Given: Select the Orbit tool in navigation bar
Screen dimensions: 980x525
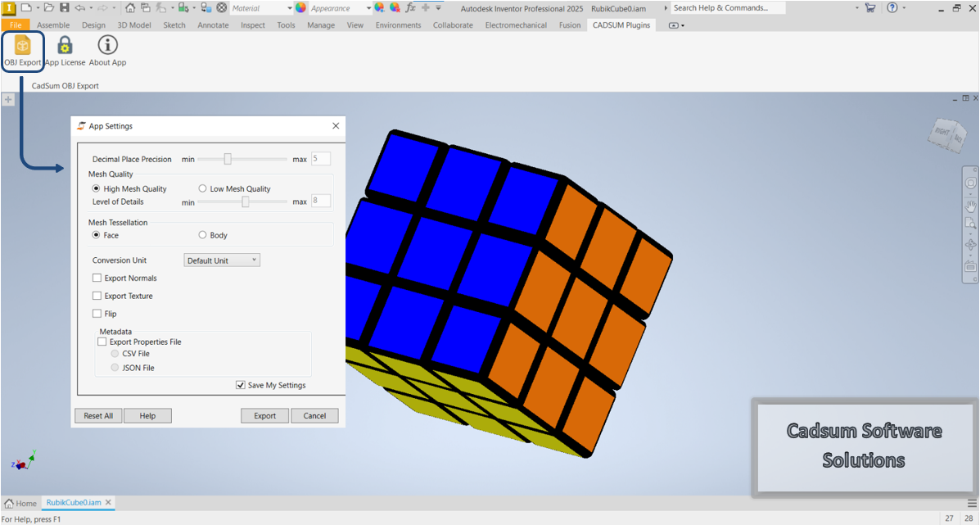Looking at the screenshot, I should 971,244.
